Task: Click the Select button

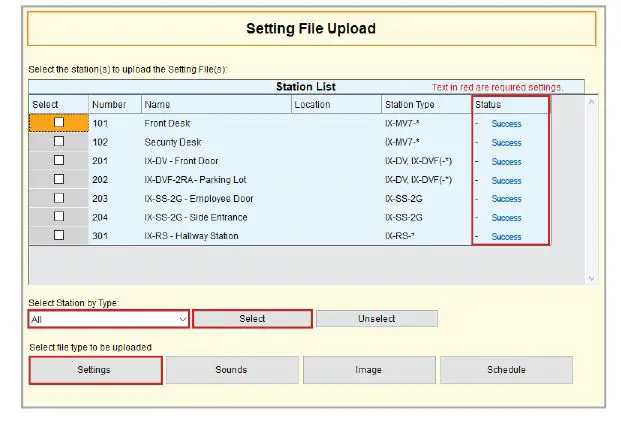Action: pyautogui.click(x=252, y=319)
